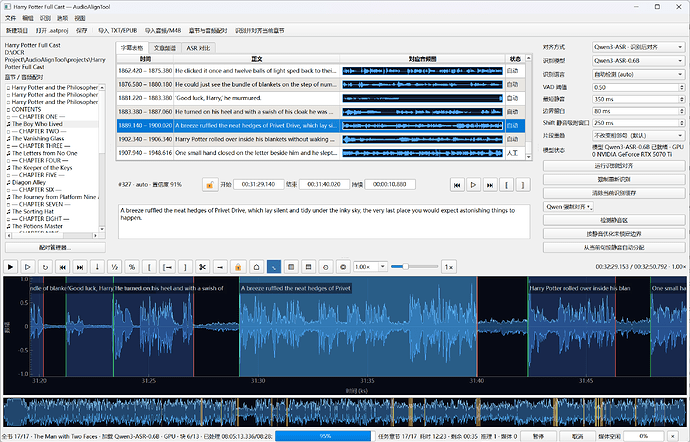Image resolution: width=690 pixels, height=442 pixels.
Task: Click the second grid icon before the circle icons
Action: click(308, 267)
